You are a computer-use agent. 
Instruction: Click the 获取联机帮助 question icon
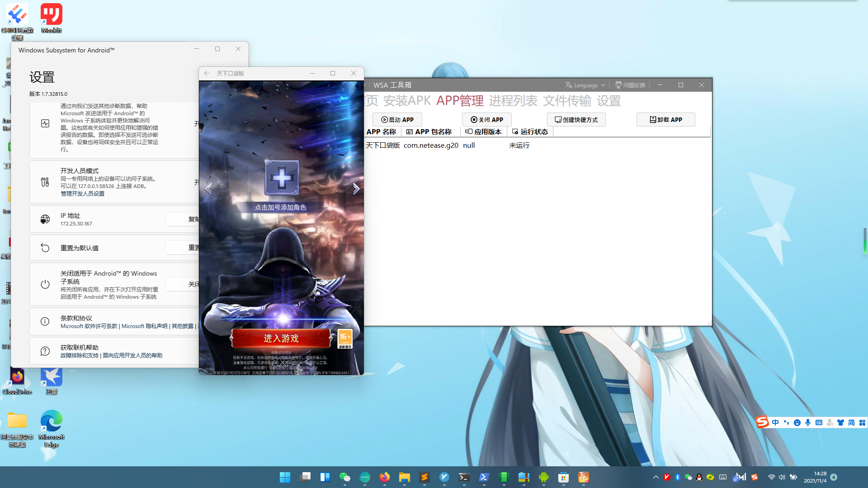[x=45, y=351]
